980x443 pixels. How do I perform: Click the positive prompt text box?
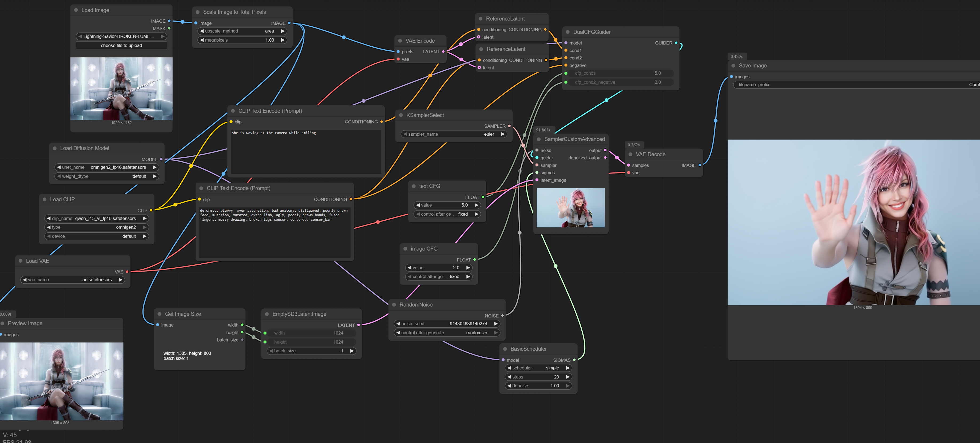coord(306,152)
